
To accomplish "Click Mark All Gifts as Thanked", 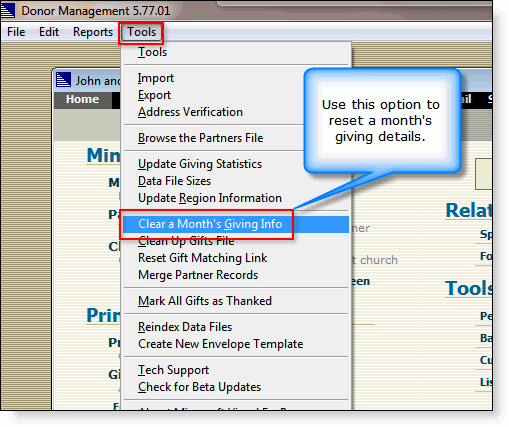I will coord(205,301).
